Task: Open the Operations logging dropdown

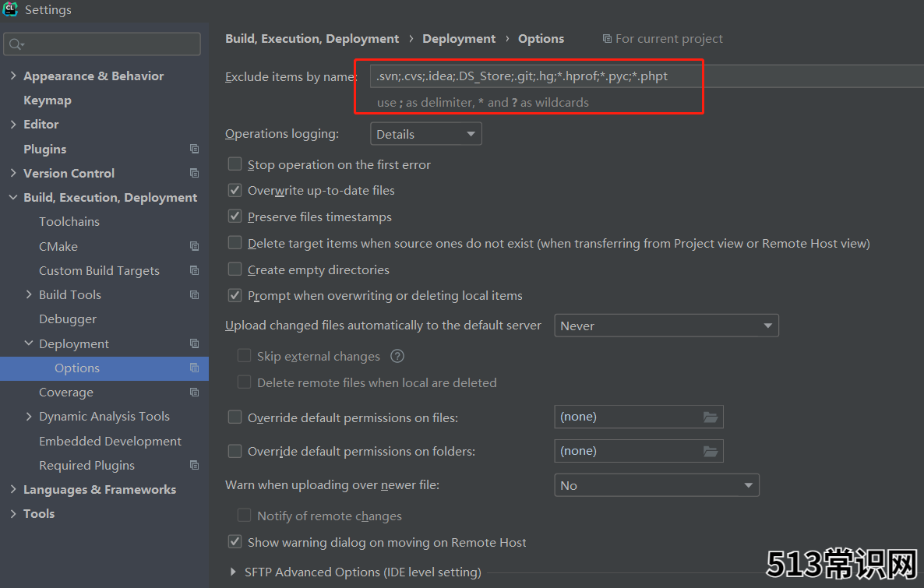Action: click(426, 134)
